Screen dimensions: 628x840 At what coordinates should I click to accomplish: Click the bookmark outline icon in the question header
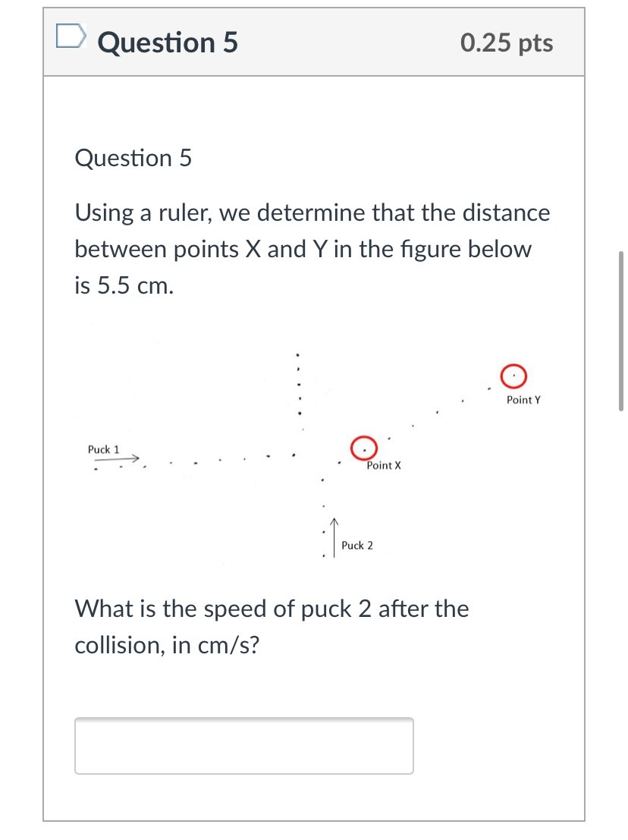(71, 36)
